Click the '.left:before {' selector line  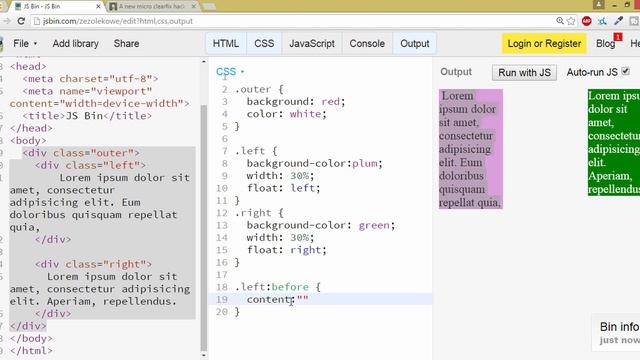point(278,287)
